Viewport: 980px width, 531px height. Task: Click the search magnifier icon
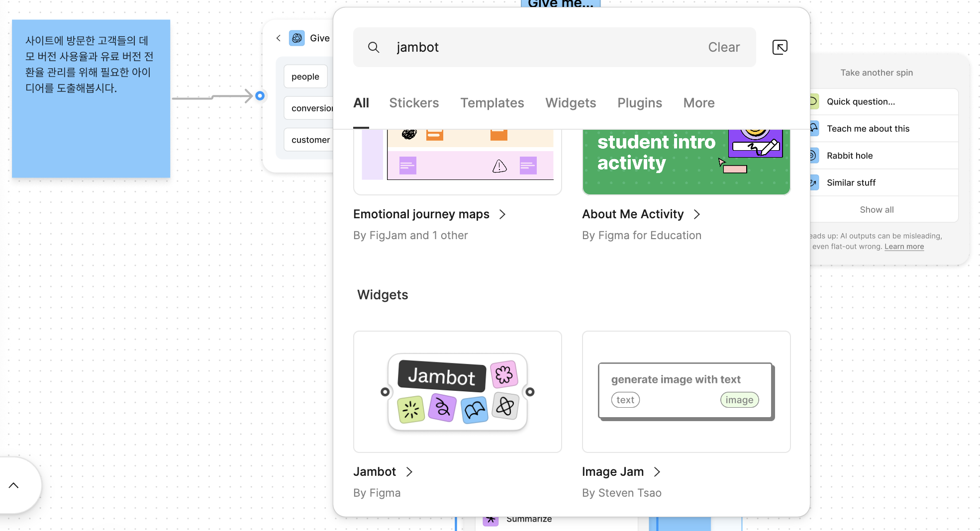pos(374,47)
